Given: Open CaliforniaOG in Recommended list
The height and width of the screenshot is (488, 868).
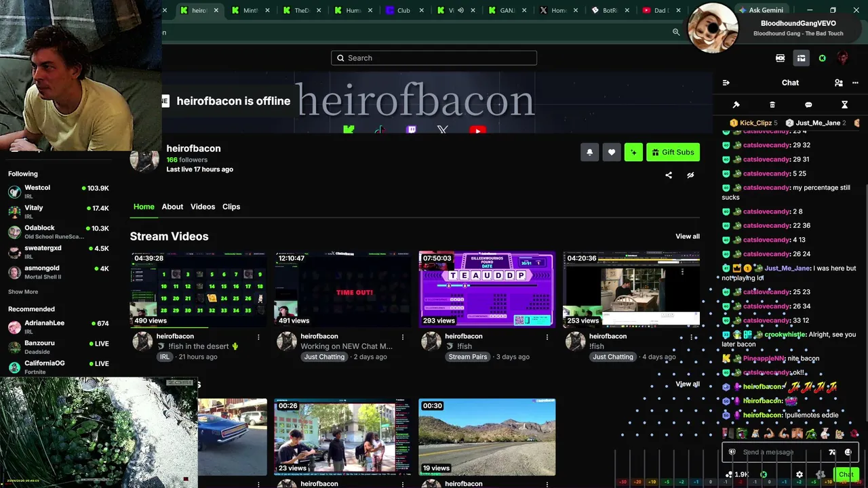Looking at the screenshot, I should (58, 367).
